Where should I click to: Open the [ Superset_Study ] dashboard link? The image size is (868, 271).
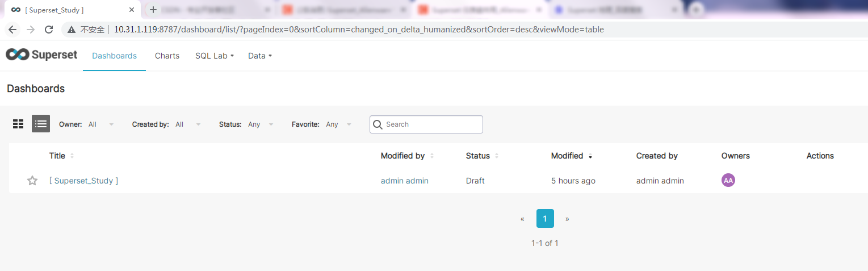(83, 181)
